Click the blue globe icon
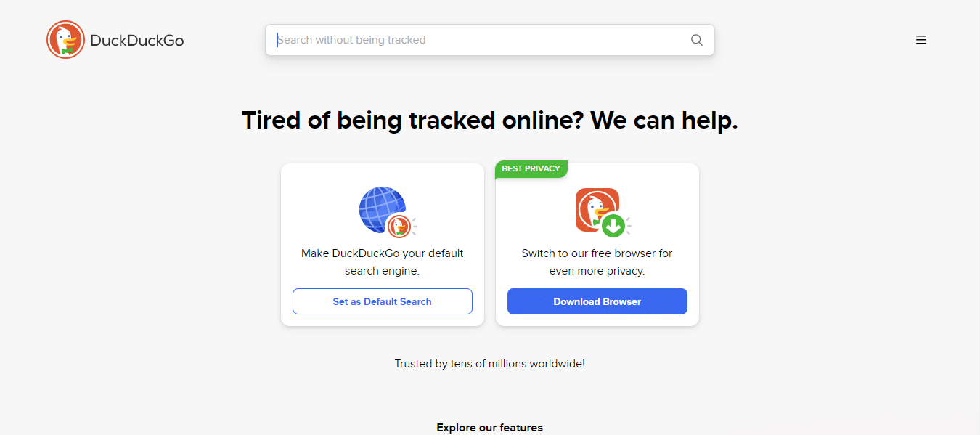Screen dimensions: 980x435 [x=379, y=207]
